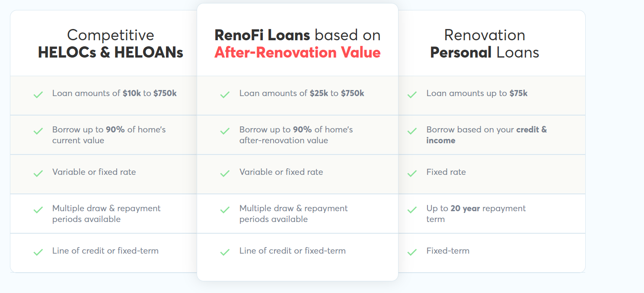This screenshot has height=293, width=644.
Task: Click RenoFi Multiple draw & repayment periods text
Action: (x=293, y=213)
